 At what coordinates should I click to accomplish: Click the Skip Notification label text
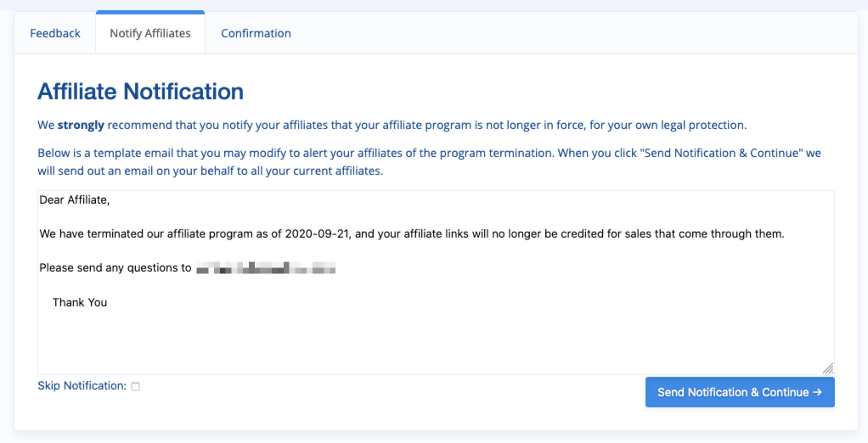coord(82,385)
